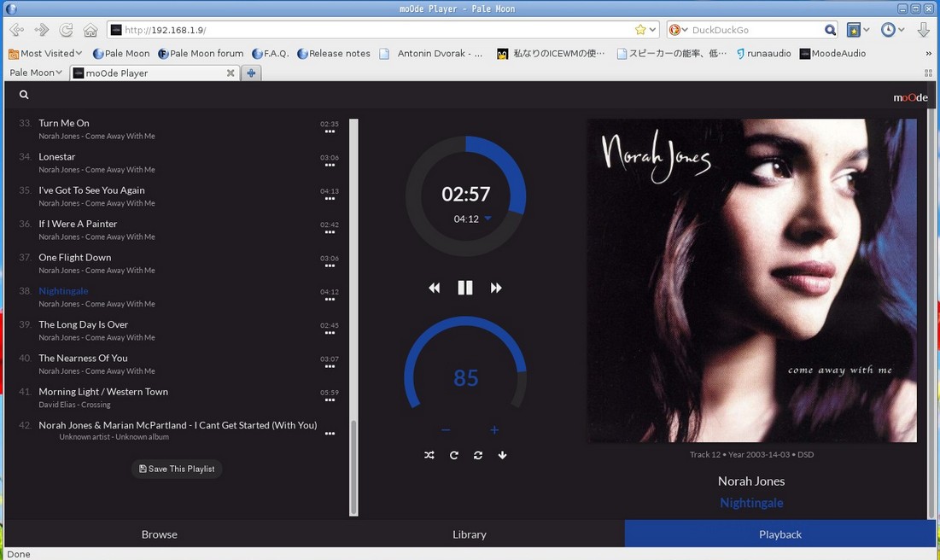Close the moOde Player tab
The width and height of the screenshot is (940, 560).
pos(231,73)
